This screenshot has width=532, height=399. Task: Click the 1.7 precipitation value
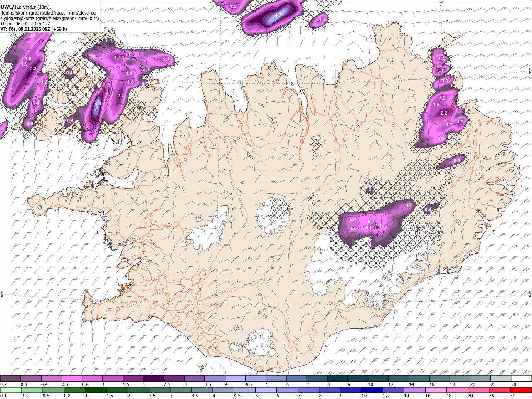coord(117,58)
